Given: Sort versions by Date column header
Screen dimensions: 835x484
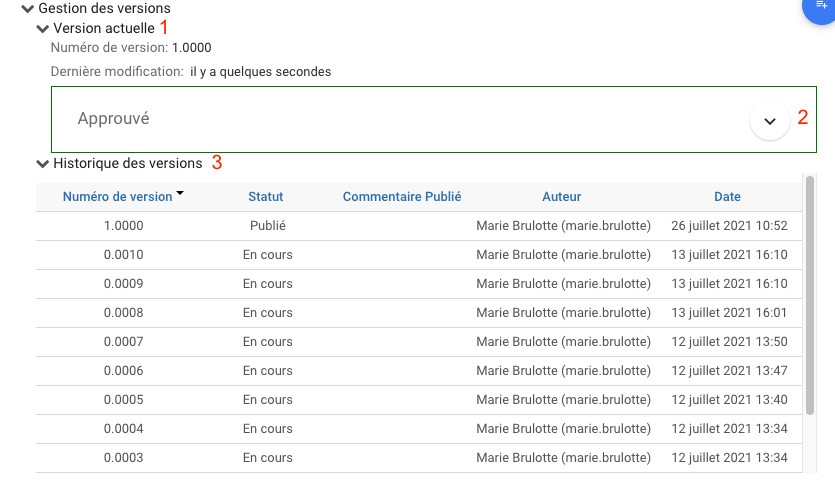Looking at the screenshot, I should [727, 197].
